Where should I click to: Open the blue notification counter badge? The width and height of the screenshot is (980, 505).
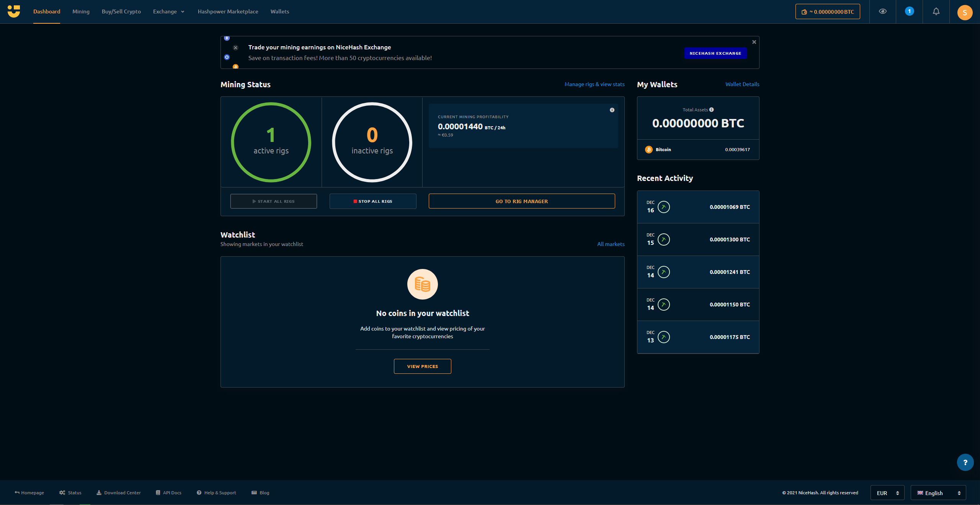910,11
